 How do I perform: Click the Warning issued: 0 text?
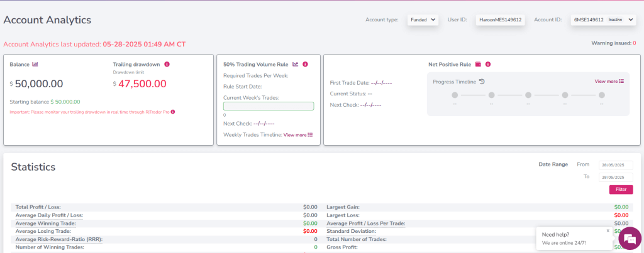[x=614, y=43]
